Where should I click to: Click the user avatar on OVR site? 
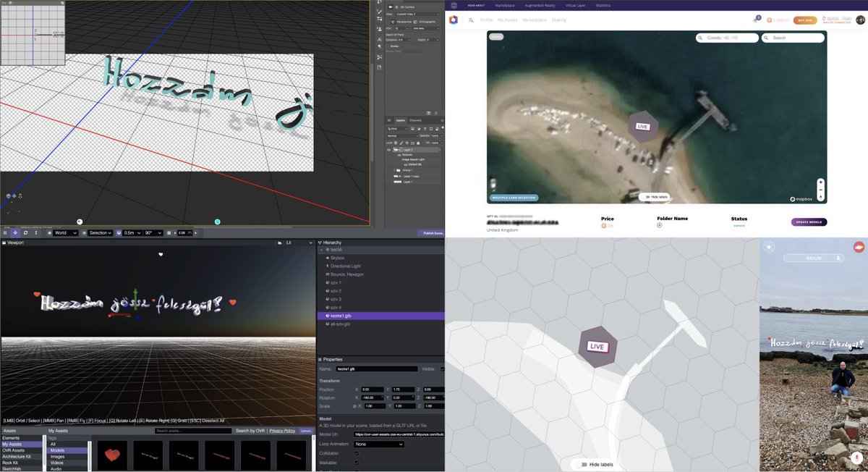(x=860, y=20)
